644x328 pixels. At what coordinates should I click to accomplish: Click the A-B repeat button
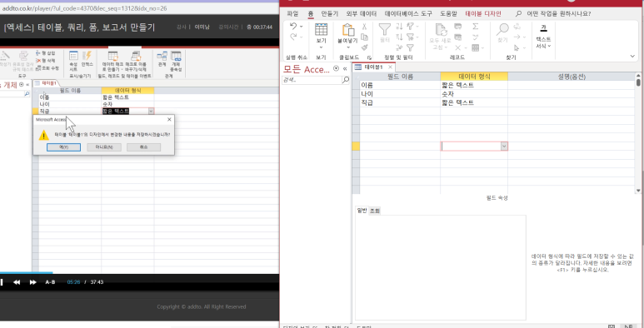[x=50, y=282]
